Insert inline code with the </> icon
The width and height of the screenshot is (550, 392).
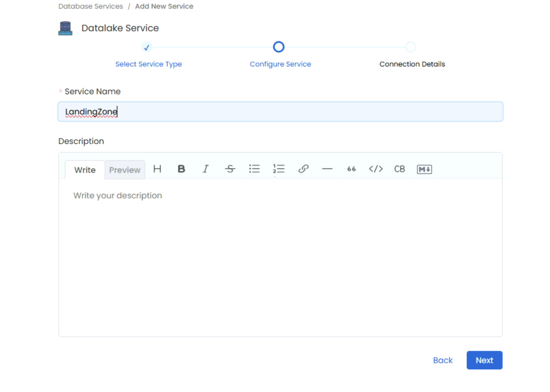(376, 169)
